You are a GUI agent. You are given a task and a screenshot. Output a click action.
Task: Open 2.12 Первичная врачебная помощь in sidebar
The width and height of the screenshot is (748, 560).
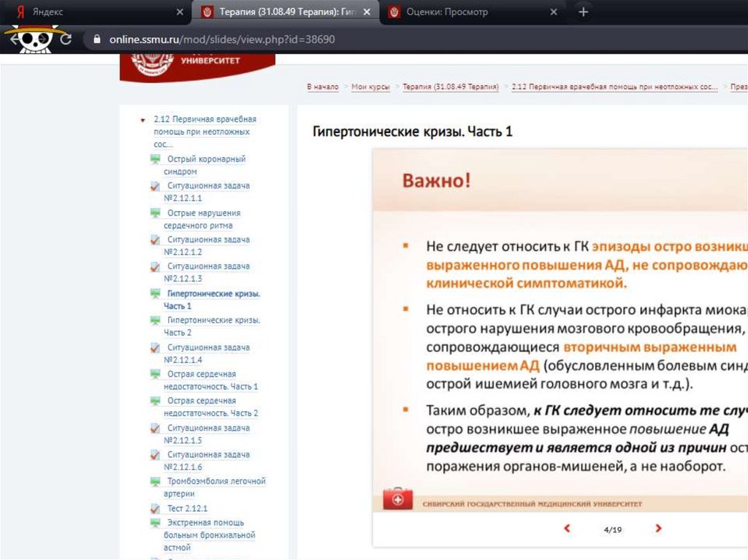tap(205, 131)
